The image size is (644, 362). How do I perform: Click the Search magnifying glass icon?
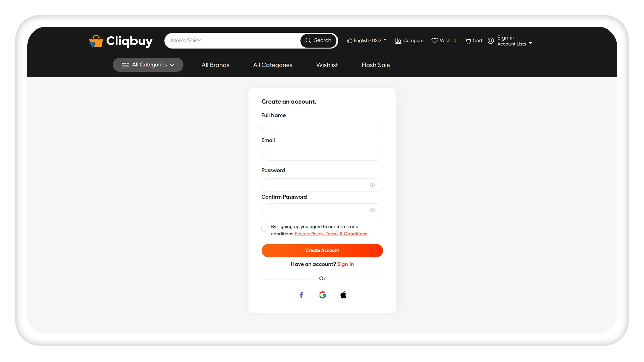point(308,40)
